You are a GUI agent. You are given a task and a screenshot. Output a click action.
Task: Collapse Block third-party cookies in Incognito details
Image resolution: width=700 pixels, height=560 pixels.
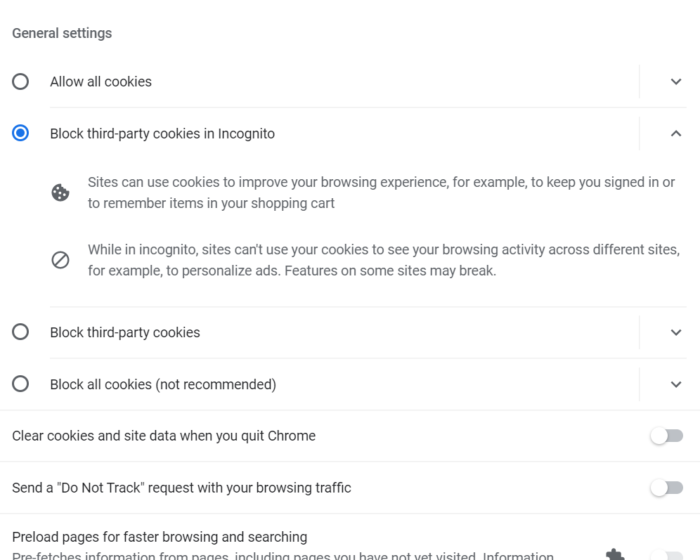[x=676, y=134]
